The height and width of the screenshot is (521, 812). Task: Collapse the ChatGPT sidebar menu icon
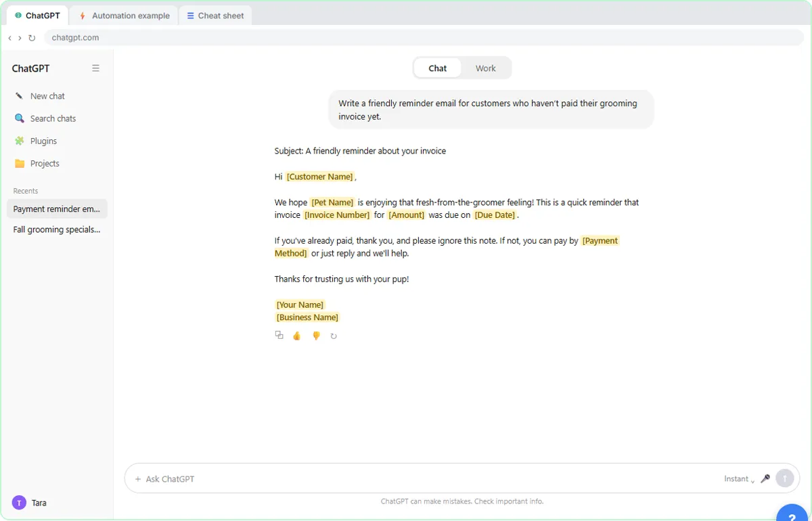pyautogui.click(x=95, y=68)
